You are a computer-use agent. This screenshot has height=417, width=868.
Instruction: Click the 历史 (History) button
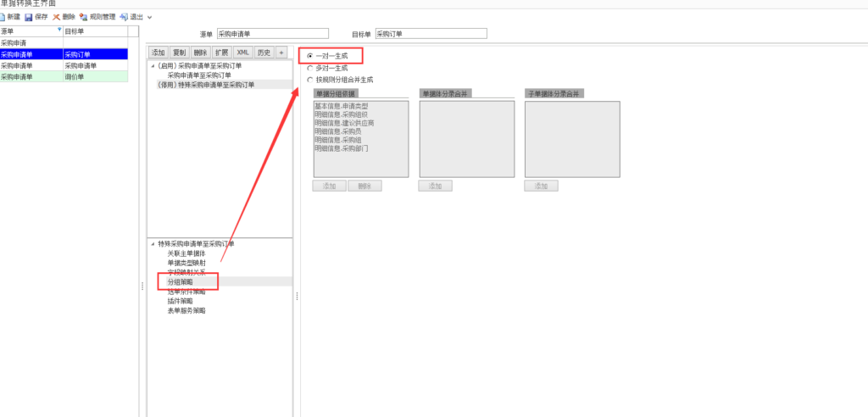(264, 53)
